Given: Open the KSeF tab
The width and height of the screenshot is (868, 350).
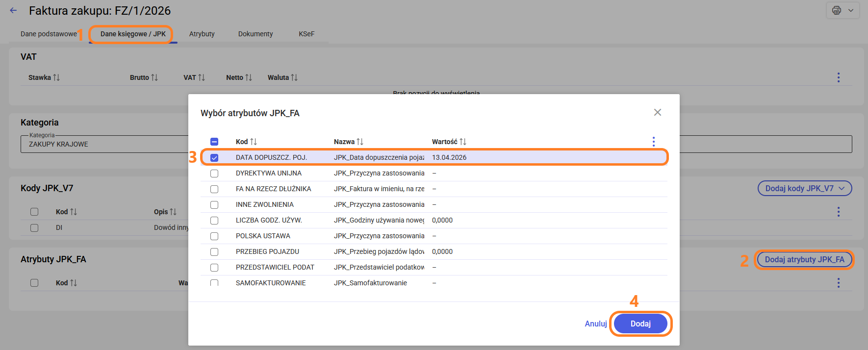Looking at the screenshot, I should [x=306, y=34].
